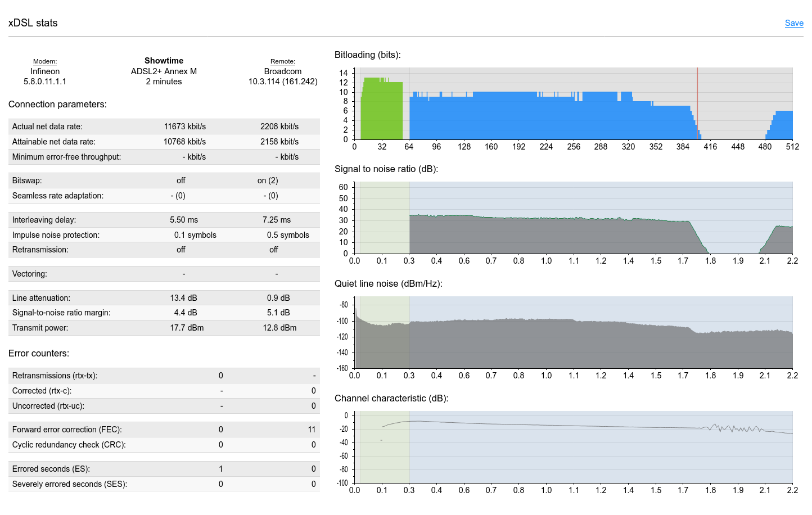Click the red pilot tone marker line

coord(697,103)
